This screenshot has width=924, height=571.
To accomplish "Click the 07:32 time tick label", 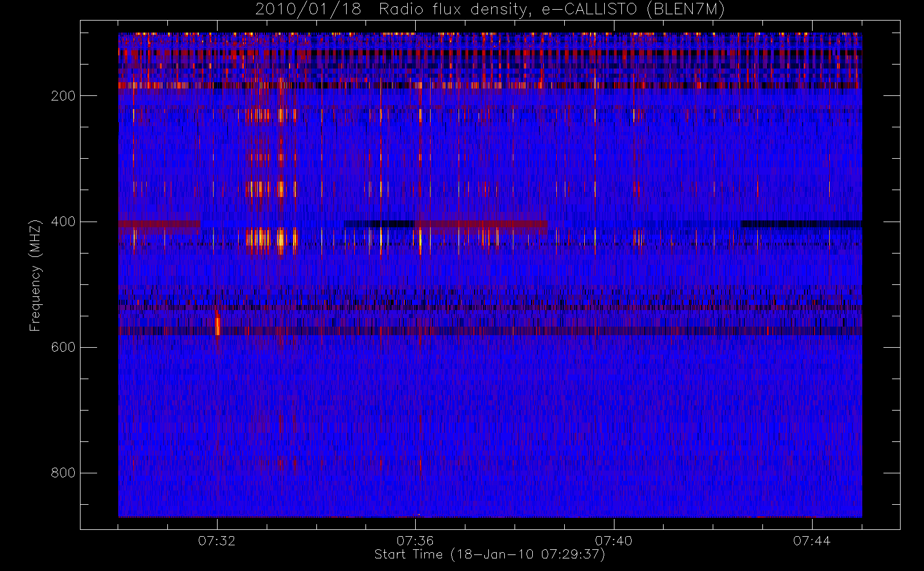I will [217, 541].
